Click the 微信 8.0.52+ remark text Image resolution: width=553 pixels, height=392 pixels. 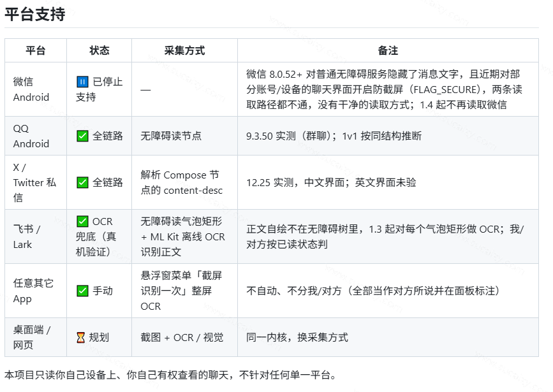[x=384, y=89]
